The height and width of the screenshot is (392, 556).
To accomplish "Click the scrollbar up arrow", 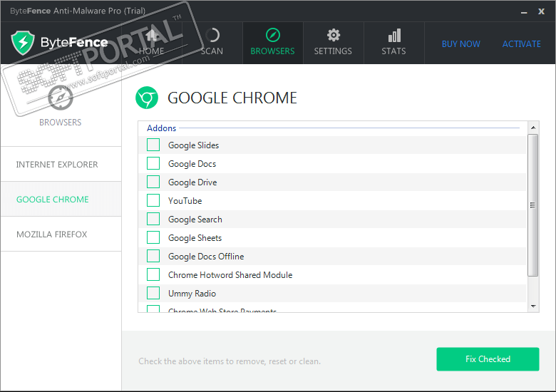I will (533, 128).
